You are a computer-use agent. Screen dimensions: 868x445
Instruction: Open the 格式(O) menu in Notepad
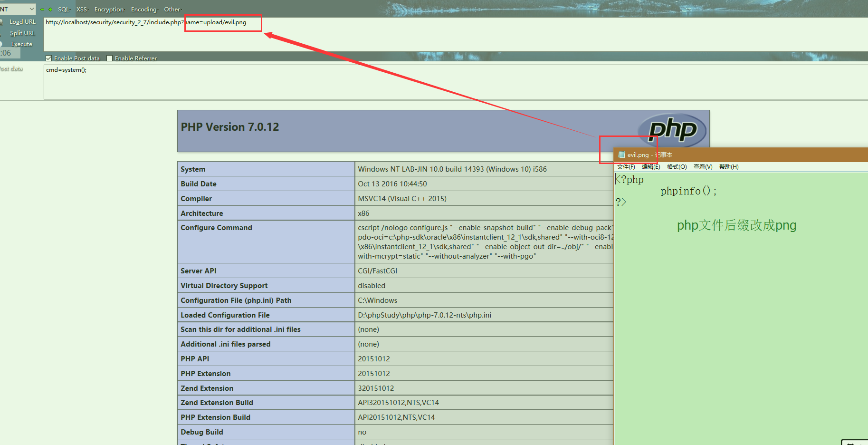[x=677, y=167]
